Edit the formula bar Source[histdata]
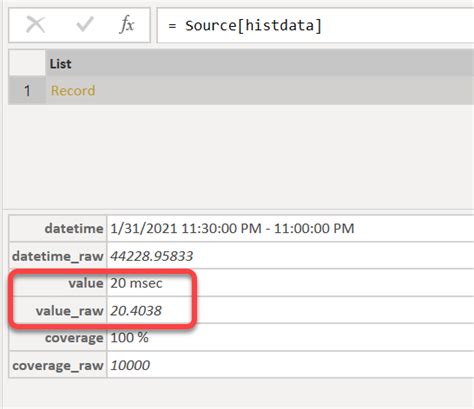This screenshot has height=409, width=474. click(x=315, y=26)
